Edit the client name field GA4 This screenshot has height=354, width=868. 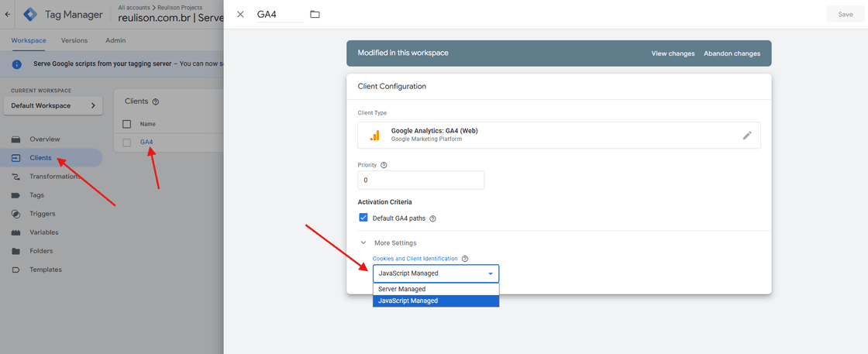pyautogui.click(x=280, y=15)
